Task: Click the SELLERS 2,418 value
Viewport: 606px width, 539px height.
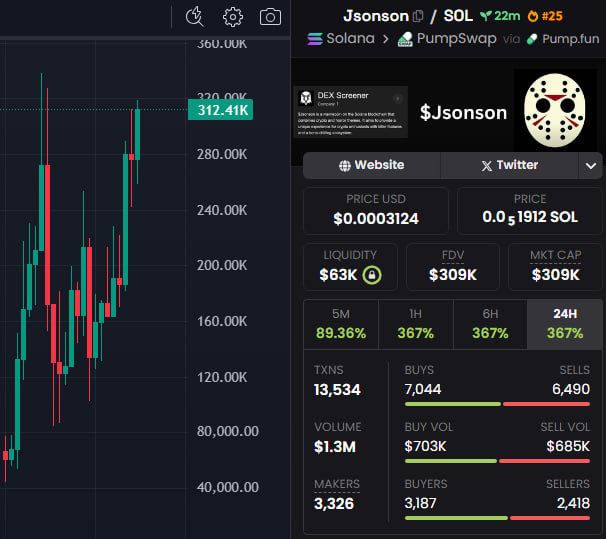Action: tap(573, 503)
